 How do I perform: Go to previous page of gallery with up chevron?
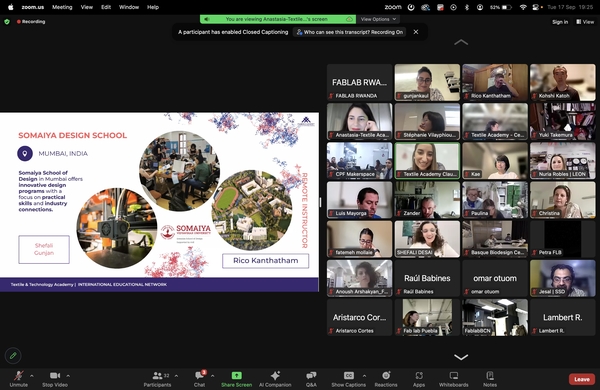coord(461,42)
